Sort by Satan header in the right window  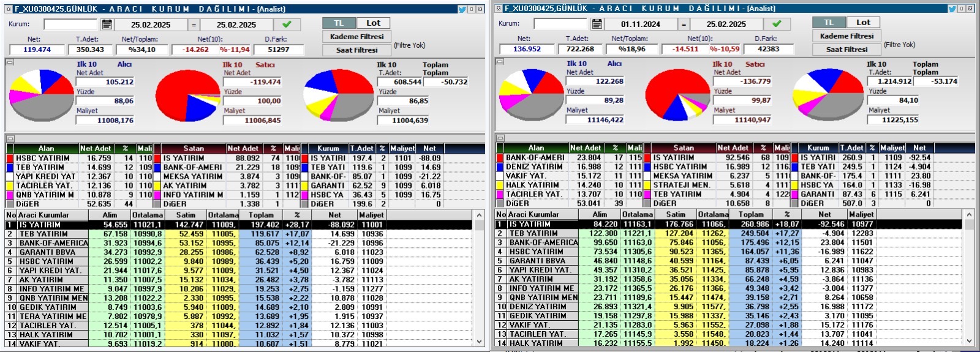click(x=684, y=148)
